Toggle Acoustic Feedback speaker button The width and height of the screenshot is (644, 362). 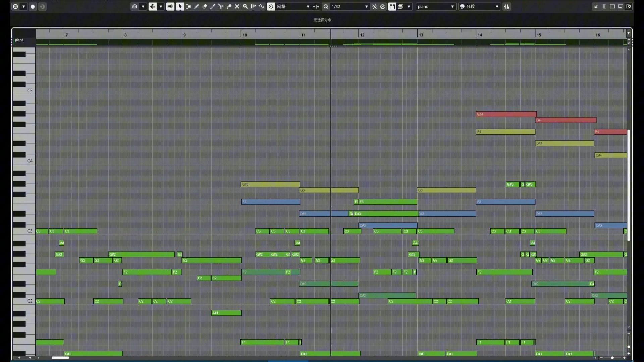coord(170,6)
